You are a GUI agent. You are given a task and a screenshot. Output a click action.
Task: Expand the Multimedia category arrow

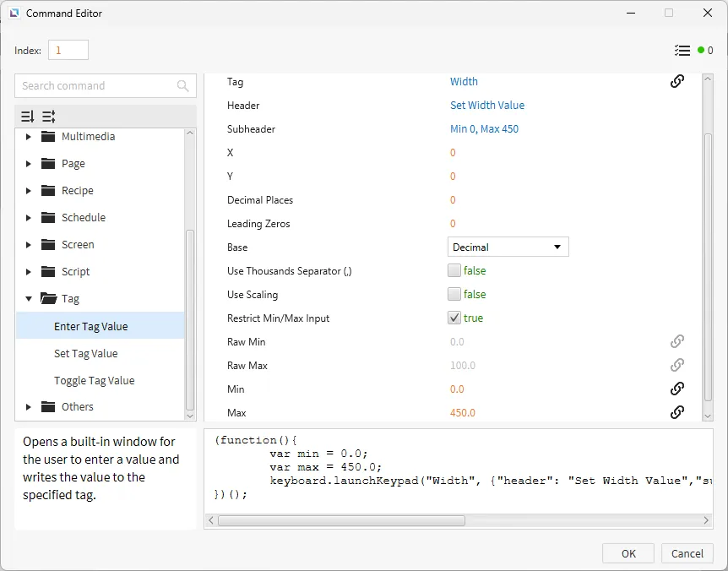(29, 137)
